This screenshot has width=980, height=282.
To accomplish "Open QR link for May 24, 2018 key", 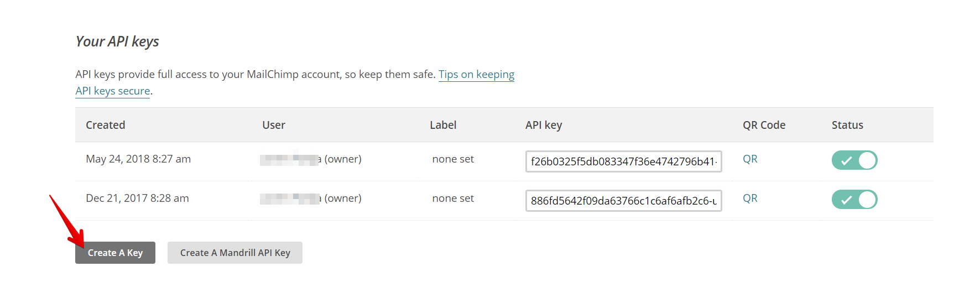I will coord(750,159).
